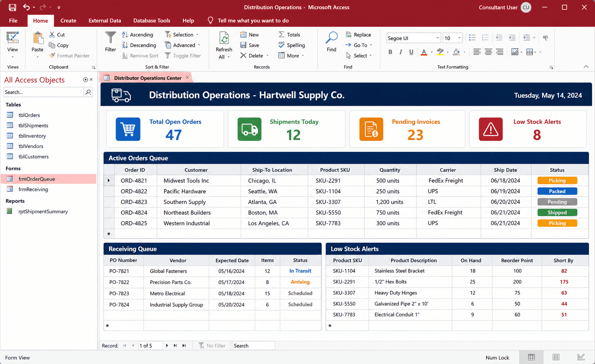
Task: Click the numbered list icon
Action: coord(485,37)
